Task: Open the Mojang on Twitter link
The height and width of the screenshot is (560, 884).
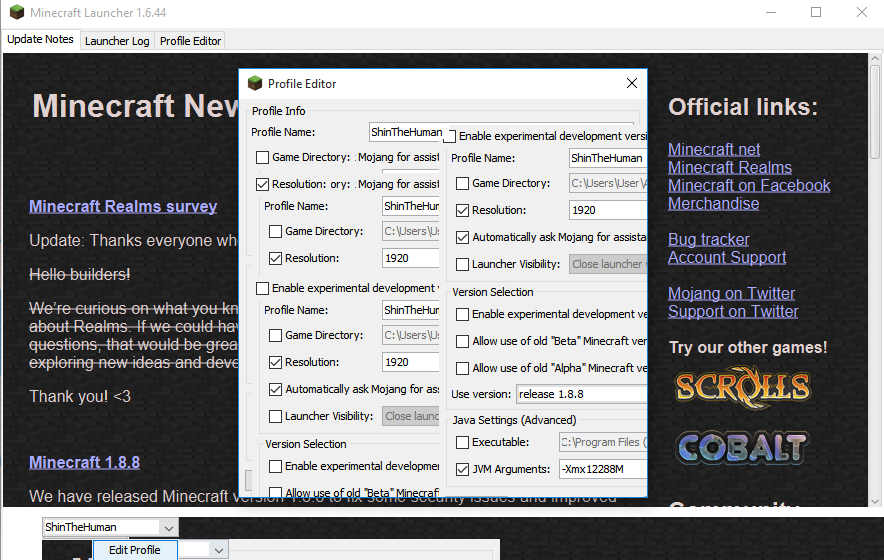Action: [731, 294]
